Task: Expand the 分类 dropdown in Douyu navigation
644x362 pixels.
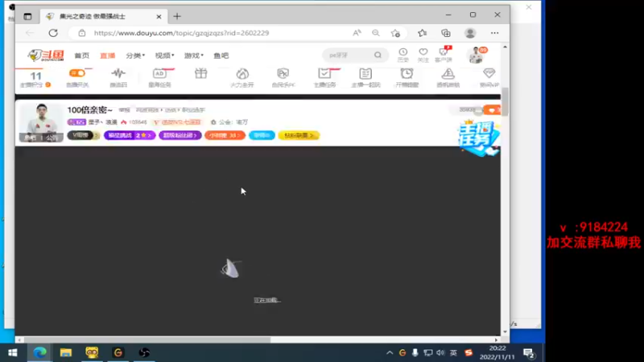Action: click(x=135, y=56)
